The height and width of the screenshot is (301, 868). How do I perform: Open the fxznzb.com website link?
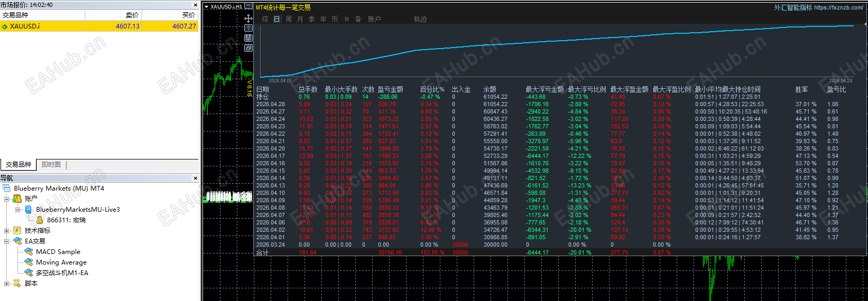[x=839, y=7]
